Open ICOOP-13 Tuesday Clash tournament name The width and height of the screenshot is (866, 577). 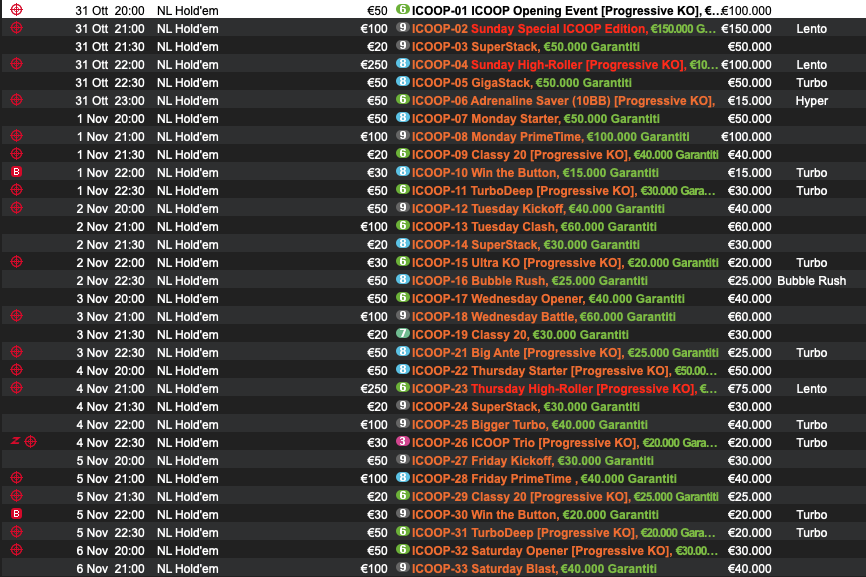pyautogui.click(x=534, y=227)
